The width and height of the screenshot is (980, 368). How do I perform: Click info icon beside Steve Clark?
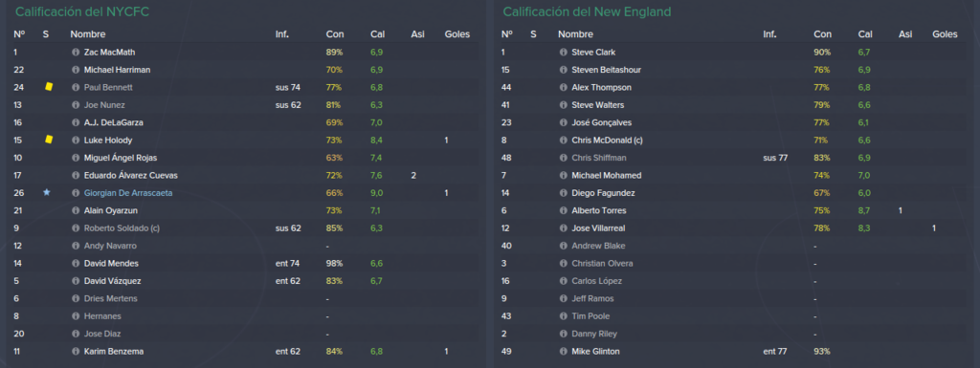(563, 53)
